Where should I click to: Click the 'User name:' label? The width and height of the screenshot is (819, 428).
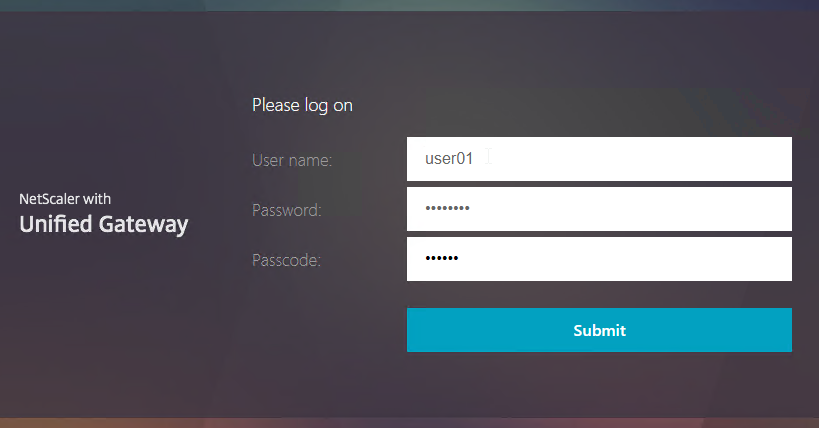point(292,160)
